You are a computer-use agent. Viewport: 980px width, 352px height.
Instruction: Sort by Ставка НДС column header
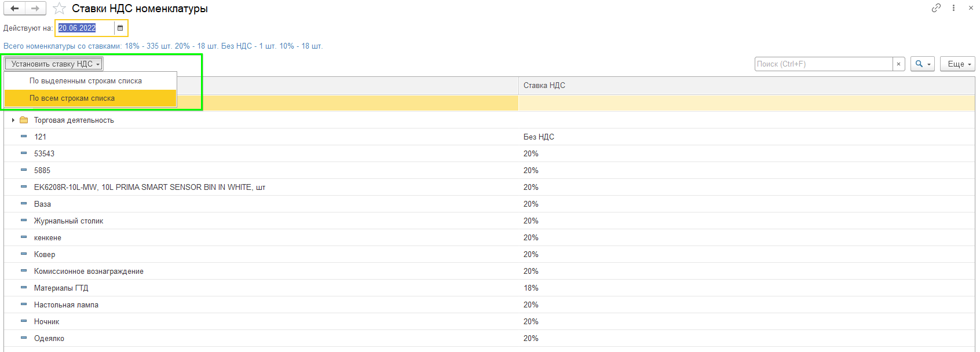[746, 86]
